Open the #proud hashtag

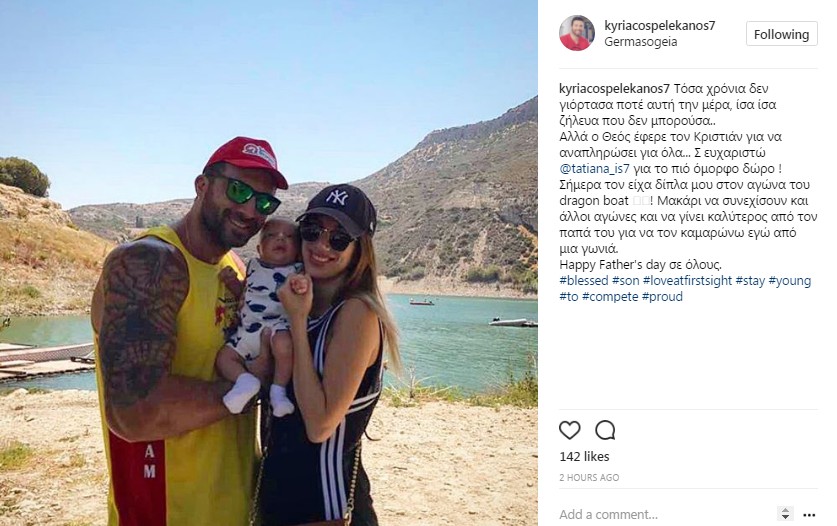662,297
